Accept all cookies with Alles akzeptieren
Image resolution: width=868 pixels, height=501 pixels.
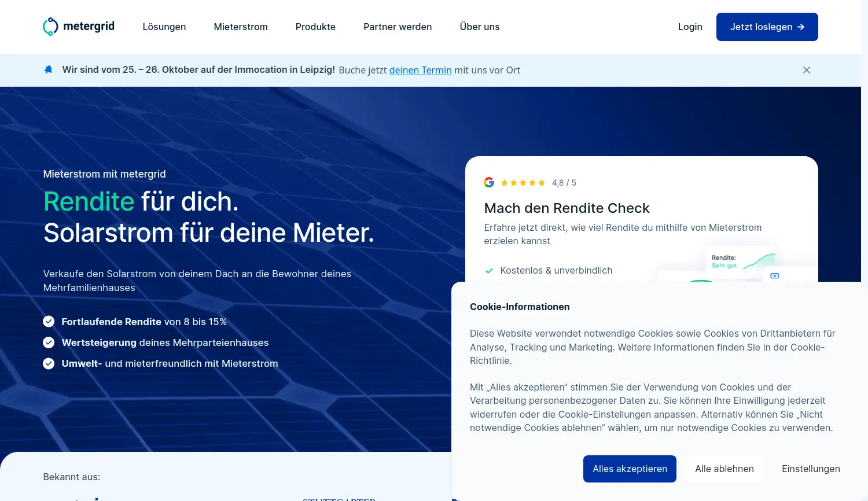point(630,469)
